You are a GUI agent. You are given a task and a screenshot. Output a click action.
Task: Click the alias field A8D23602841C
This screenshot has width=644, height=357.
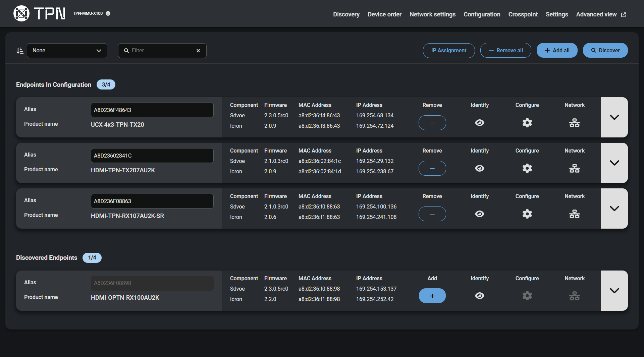(x=152, y=156)
